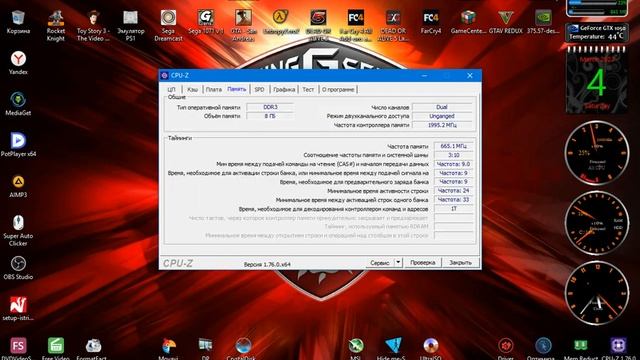Click the 3:10 ratio value
The height and width of the screenshot is (360, 640).
pos(453,155)
